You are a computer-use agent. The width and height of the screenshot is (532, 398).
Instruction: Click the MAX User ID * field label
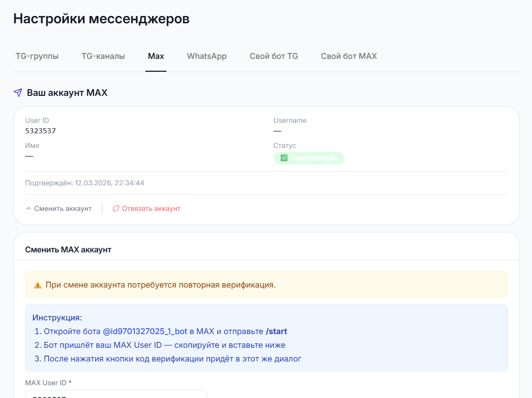pyautogui.click(x=48, y=383)
